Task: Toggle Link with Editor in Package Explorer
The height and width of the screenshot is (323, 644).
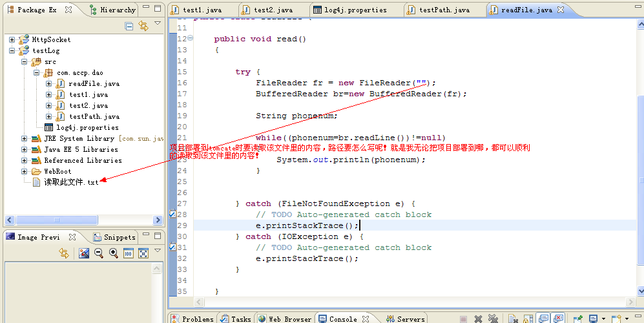Action: coord(143,26)
